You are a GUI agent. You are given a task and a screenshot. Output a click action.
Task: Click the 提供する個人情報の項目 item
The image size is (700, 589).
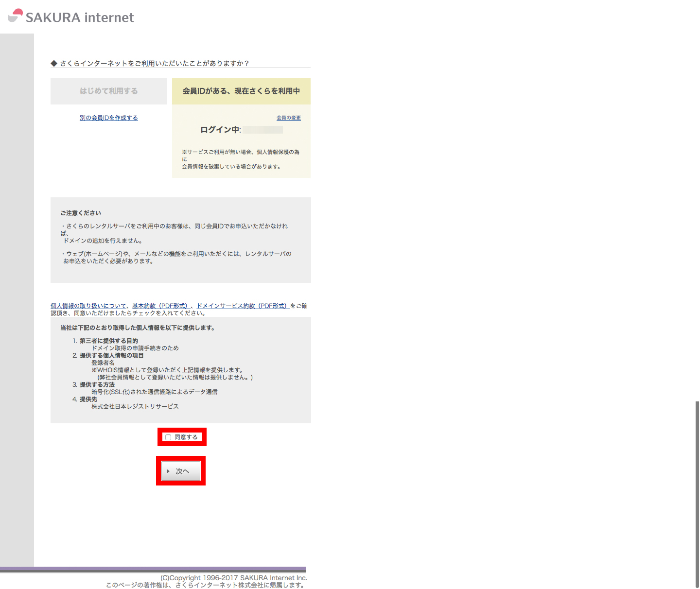[112, 355]
